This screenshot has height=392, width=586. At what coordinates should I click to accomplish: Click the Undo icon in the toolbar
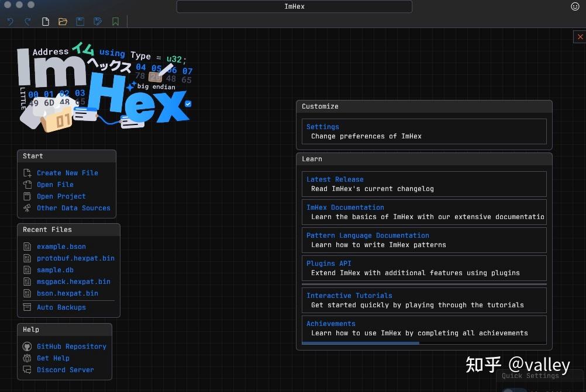10,21
